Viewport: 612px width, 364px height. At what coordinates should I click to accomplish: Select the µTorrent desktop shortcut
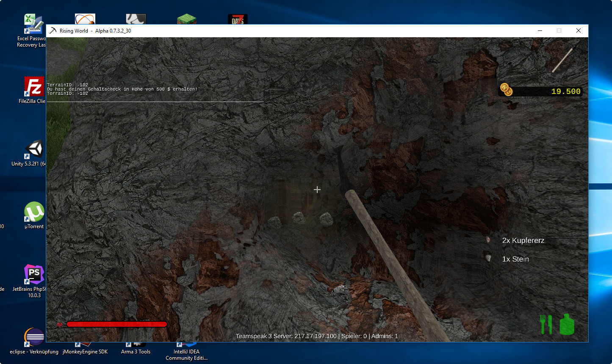[x=34, y=212]
